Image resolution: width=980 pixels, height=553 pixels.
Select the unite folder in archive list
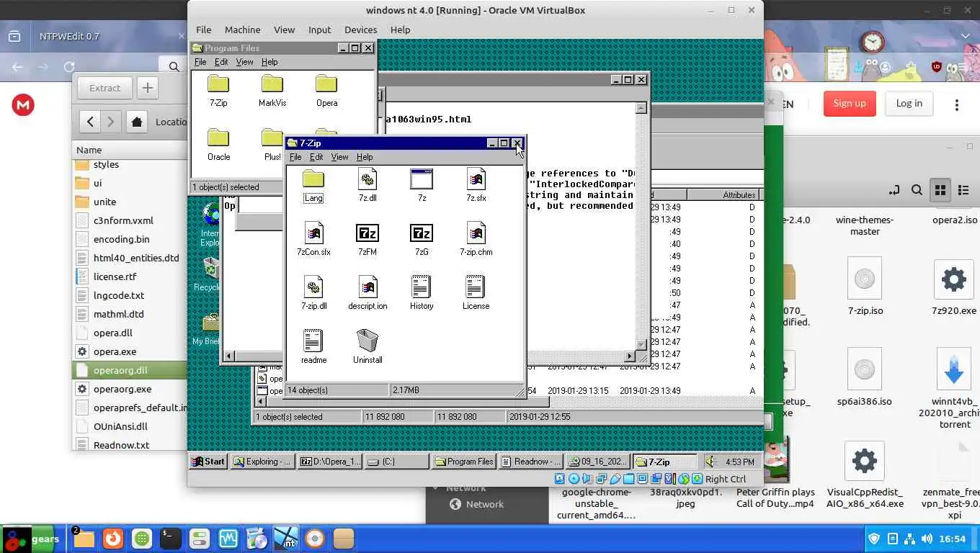pos(130,202)
